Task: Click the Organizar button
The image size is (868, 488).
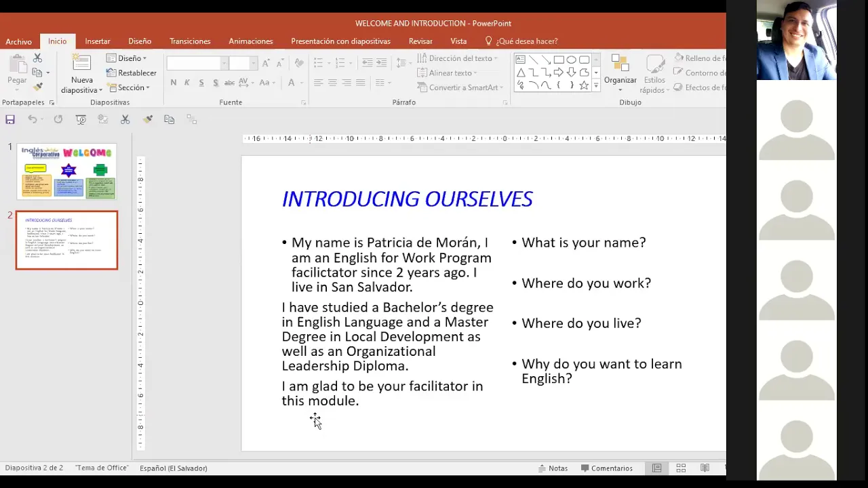Action: tap(620, 73)
